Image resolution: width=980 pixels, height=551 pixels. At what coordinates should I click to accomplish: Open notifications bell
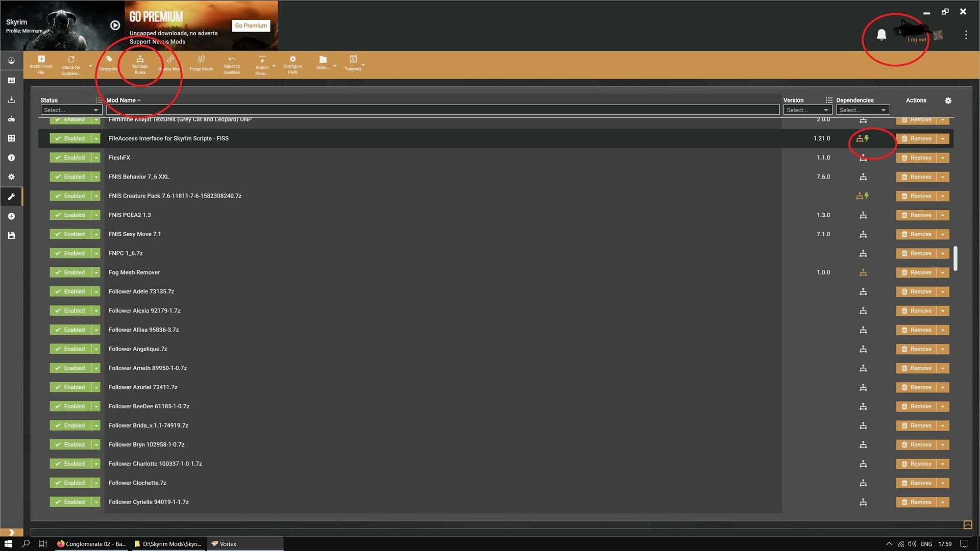click(x=881, y=35)
